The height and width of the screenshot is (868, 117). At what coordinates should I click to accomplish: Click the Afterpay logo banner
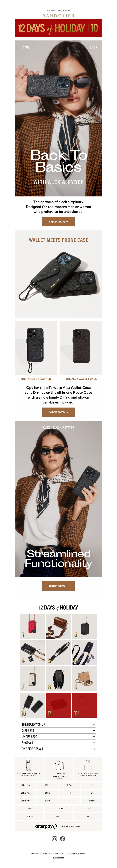pos(58,826)
